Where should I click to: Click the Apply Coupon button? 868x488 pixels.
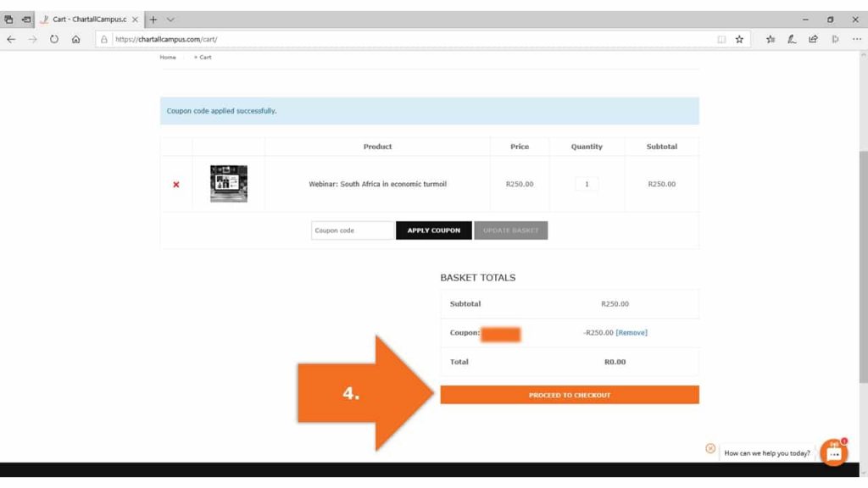(x=433, y=230)
